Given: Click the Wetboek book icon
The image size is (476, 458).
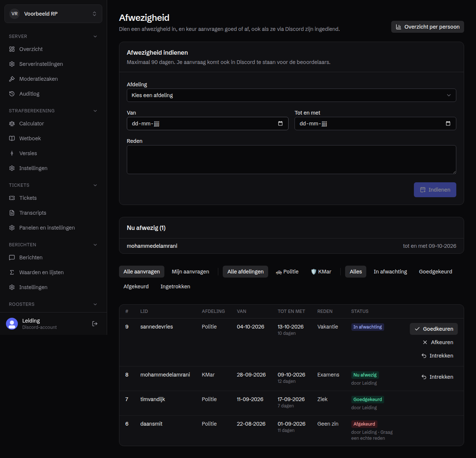Looking at the screenshot, I should pyautogui.click(x=12, y=138).
